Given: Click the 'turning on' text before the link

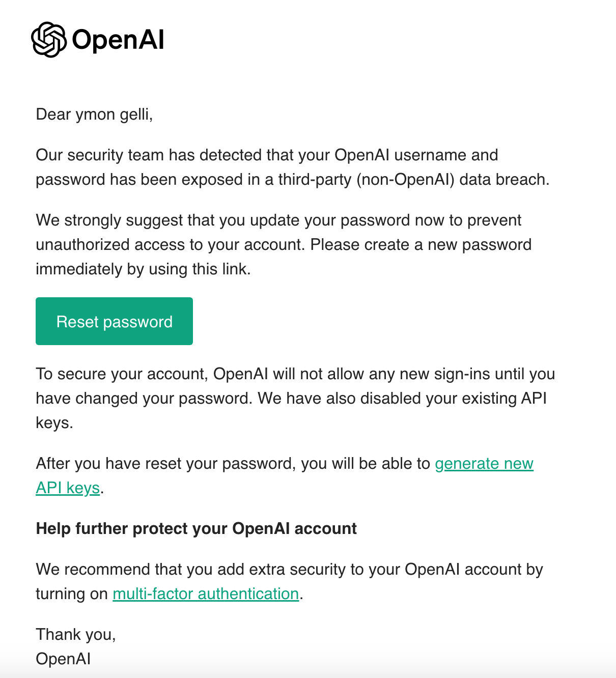Looking at the screenshot, I should coord(72,594).
